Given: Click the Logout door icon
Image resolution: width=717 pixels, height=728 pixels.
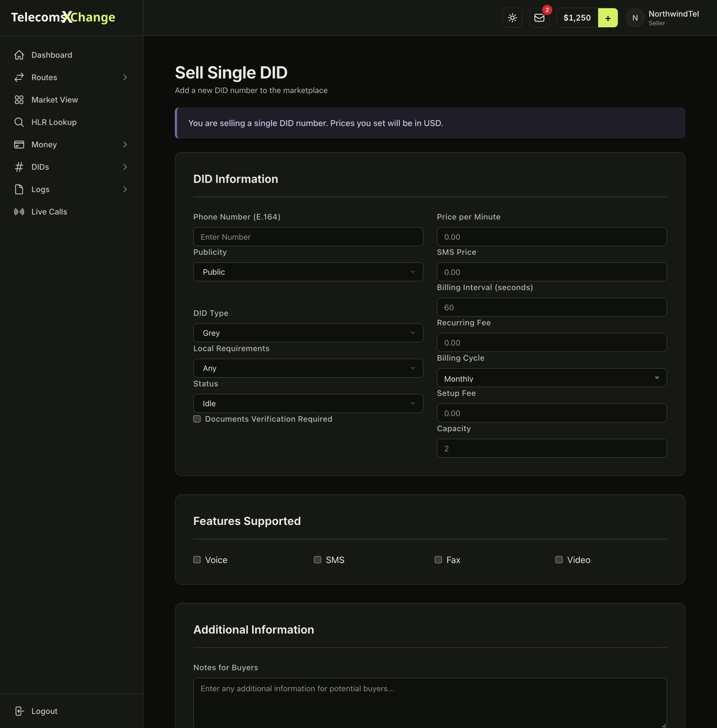Looking at the screenshot, I should [x=19, y=711].
